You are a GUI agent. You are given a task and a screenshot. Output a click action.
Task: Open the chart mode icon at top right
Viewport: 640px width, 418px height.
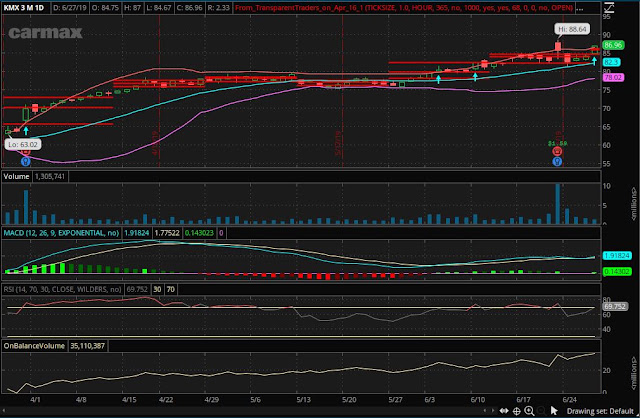coord(609,7)
